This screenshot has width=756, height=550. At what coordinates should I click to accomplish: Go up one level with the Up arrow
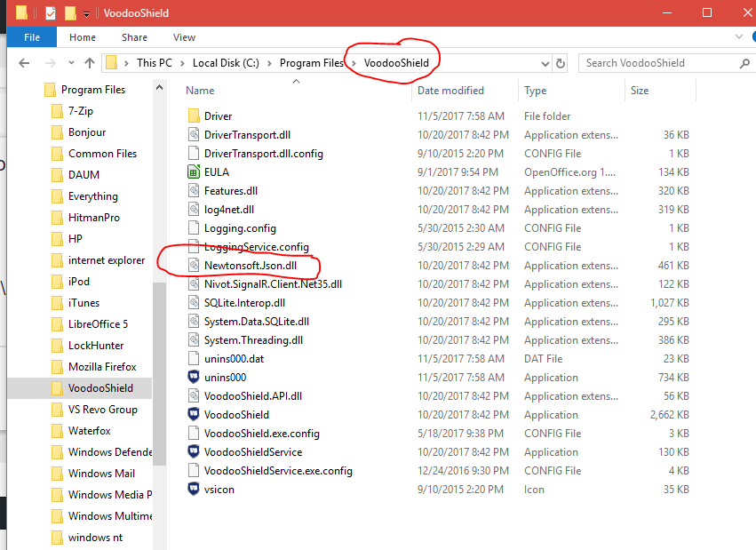(90, 63)
